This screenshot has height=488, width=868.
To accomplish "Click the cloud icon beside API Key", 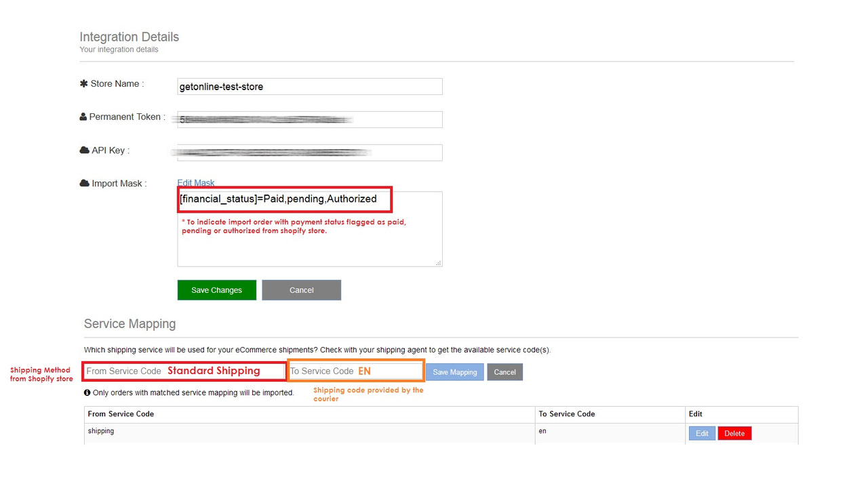I will 83,150.
